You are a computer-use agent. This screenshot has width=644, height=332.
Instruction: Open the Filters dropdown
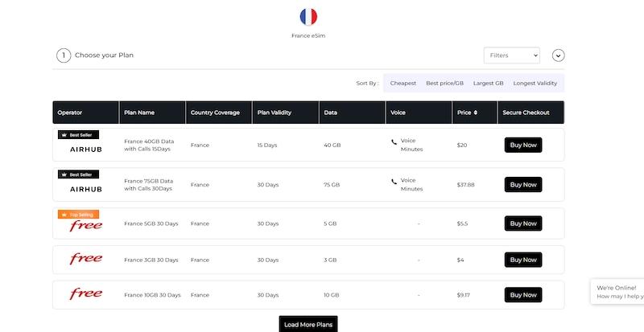point(511,55)
